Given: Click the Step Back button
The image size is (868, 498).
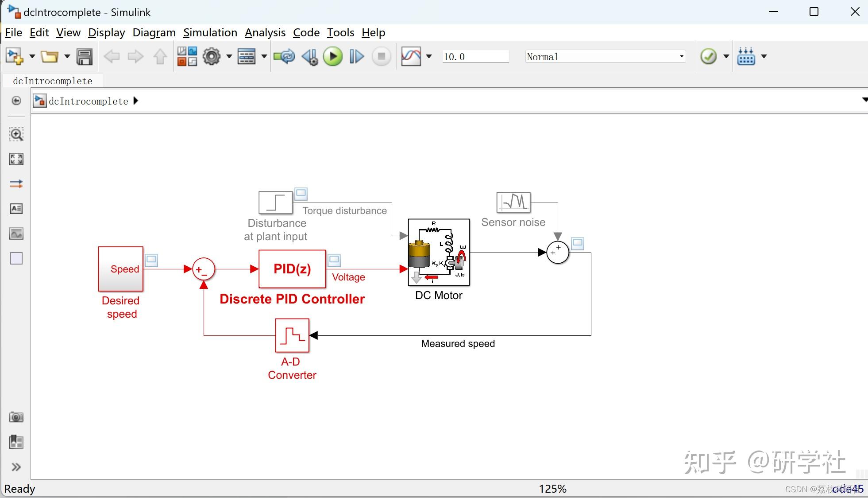Looking at the screenshot, I should click(x=309, y=57).
